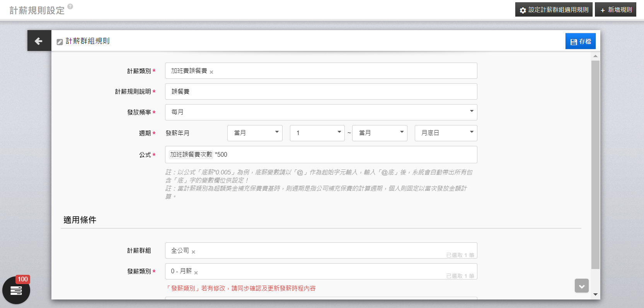Expand the 發放頻率 dropdown

[321, 112]
